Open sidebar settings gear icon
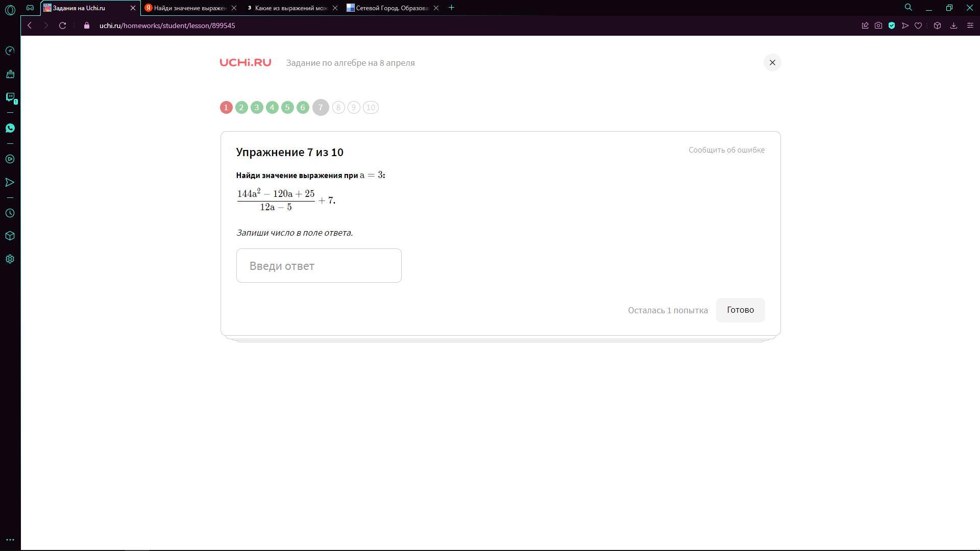This screenshot has height=551, width=980. [x=10, y=259]
